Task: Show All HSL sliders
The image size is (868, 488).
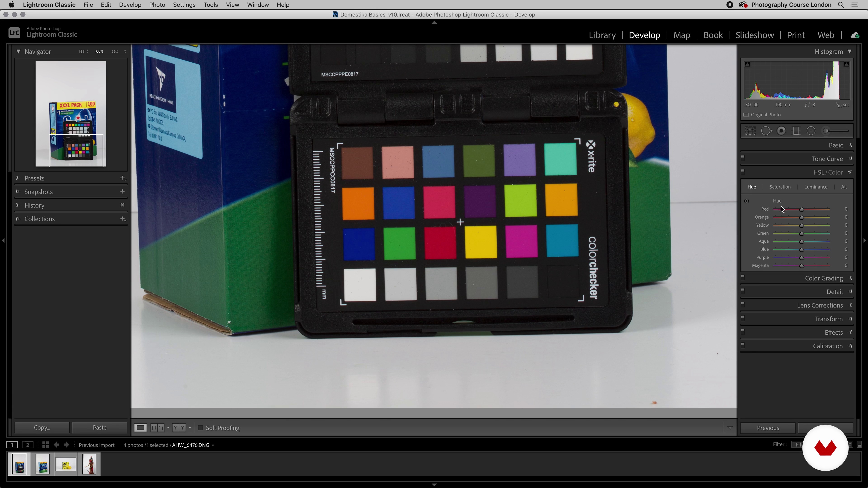Action: click(x=844, y=187)
